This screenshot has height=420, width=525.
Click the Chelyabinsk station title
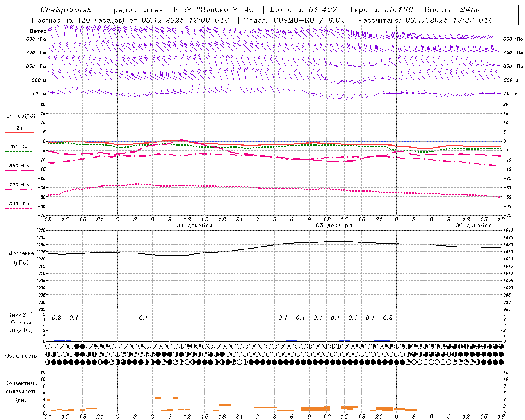[x=66, y=10]
